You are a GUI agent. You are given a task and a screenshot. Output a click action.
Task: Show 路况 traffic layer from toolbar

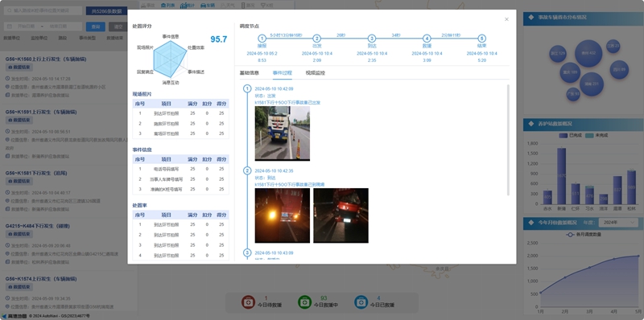(248, 6)
